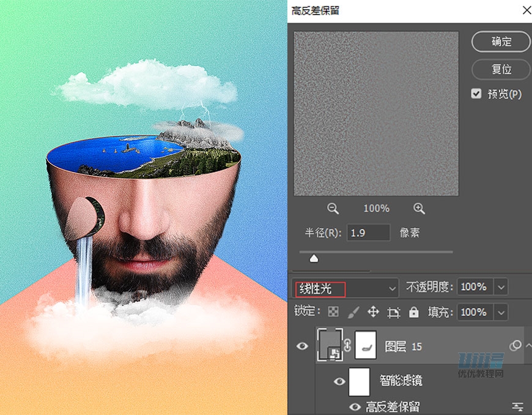Zoom out the filter preview
The height and width of the screenshot is (415, 532).
point(333,208)
